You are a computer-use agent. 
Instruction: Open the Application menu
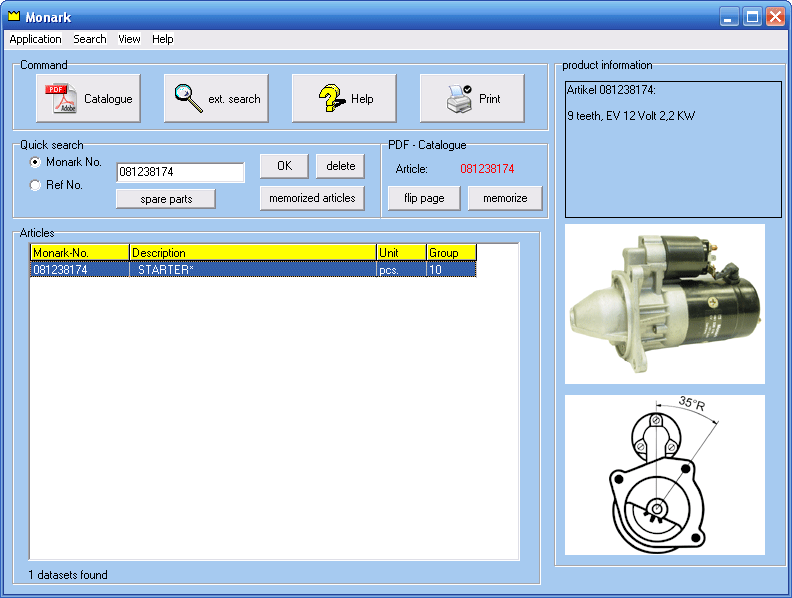(35, 39)
